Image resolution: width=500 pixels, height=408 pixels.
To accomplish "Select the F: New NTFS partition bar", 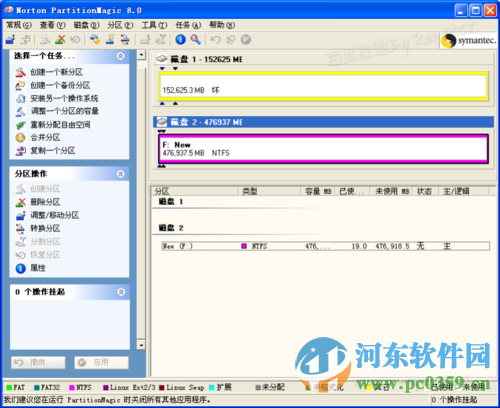I will [x=323, y=149].
